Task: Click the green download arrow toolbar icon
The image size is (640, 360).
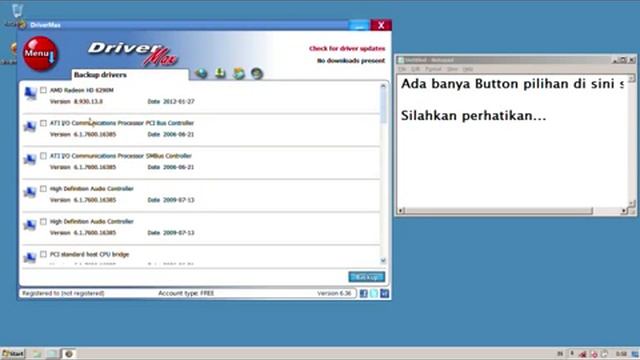Action: (x=220, y=73)
